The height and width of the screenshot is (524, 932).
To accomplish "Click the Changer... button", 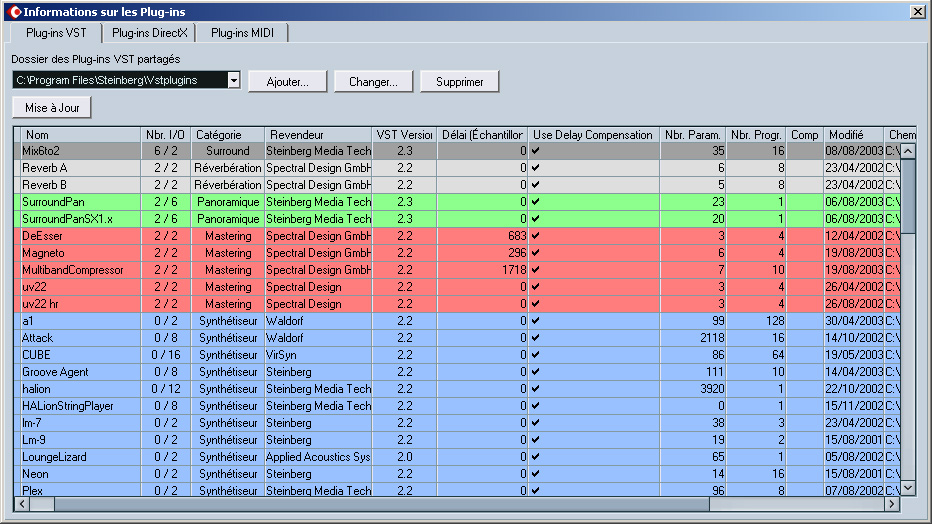I will [373, 82].
